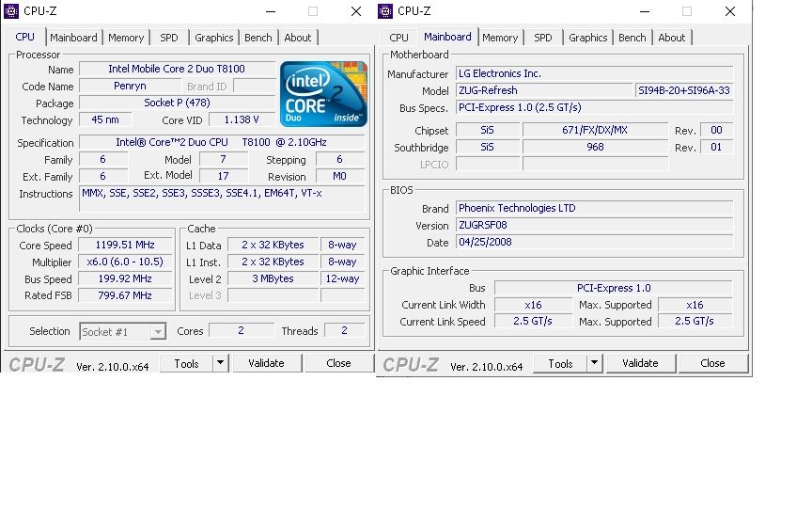
Task: Click the model code SI94B-20+SI96A-33
Action: pos(684,90)
